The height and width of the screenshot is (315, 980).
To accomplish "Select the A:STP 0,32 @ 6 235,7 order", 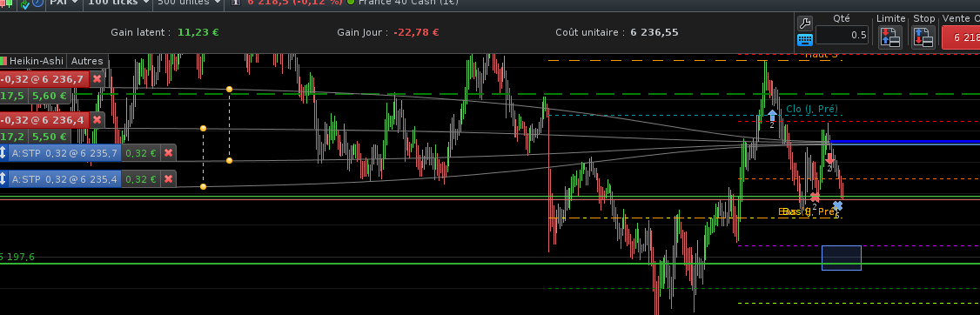I will (x=64, y=153).
